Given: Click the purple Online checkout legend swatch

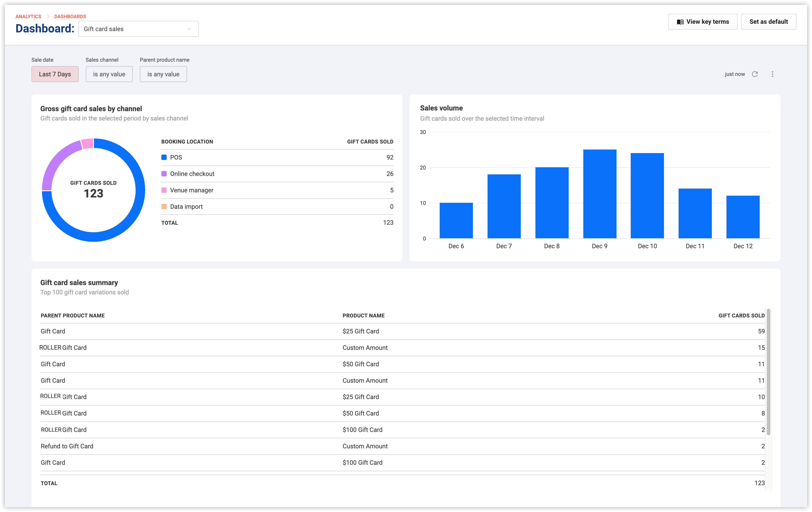Looking at the screenshot, I should 164,174.
